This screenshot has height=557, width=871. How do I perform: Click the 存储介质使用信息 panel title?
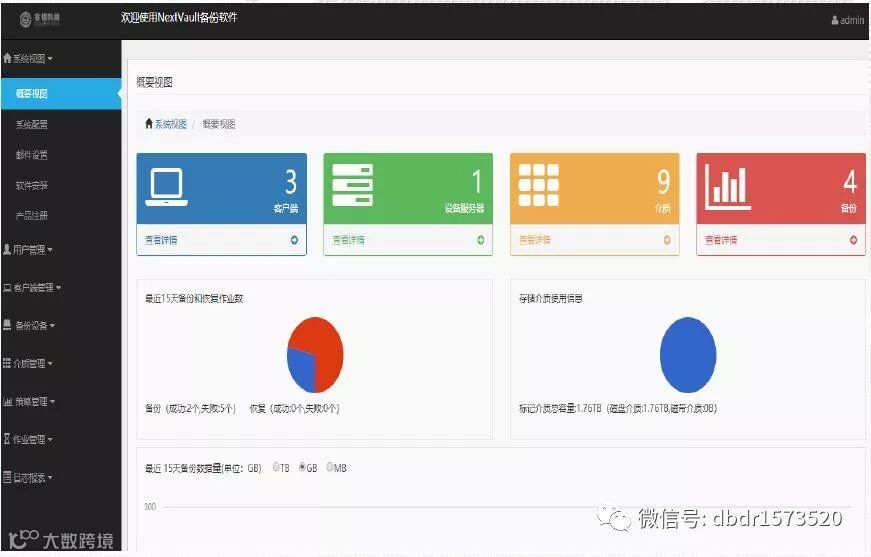point(550,299)
